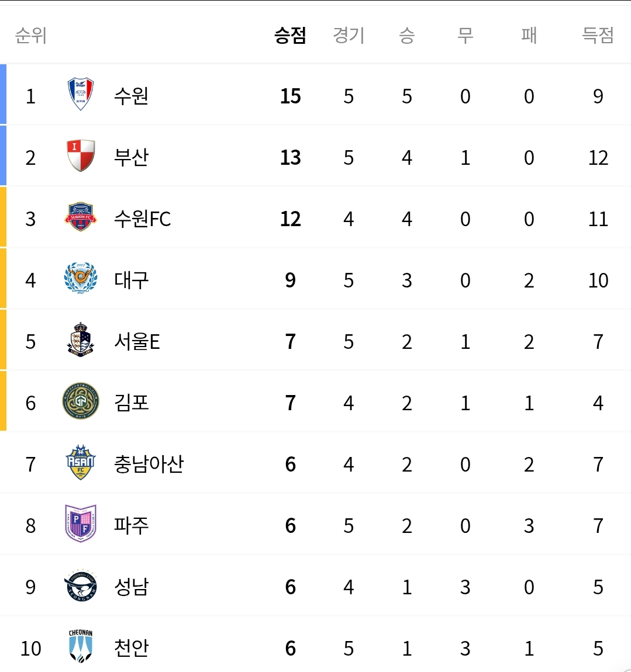Click the 충남아산 team name
The width and height of the screenshot is (631, 672).
[x=149, y=464]
